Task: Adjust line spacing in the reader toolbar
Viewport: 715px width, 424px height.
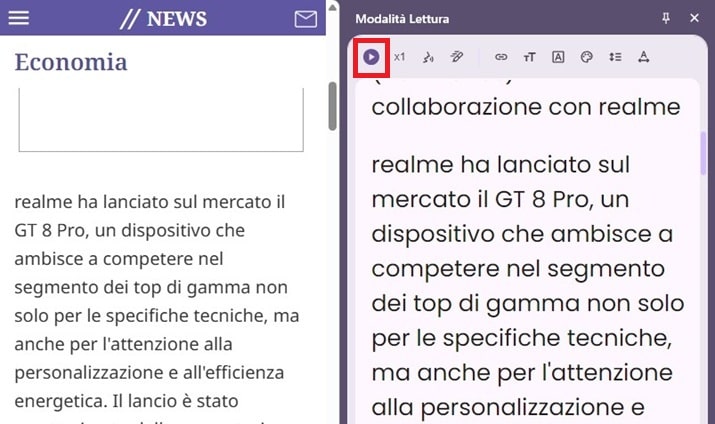Action: [615, 57]
